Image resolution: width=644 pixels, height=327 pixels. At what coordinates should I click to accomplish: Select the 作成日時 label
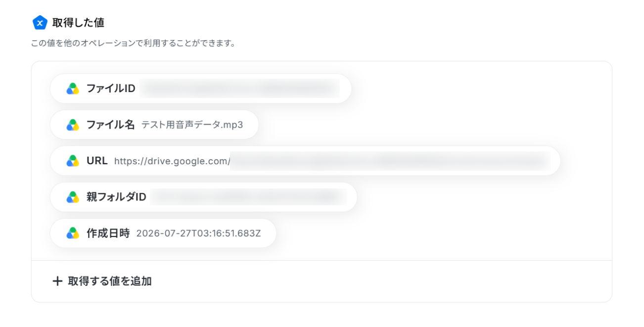[108, 233]
